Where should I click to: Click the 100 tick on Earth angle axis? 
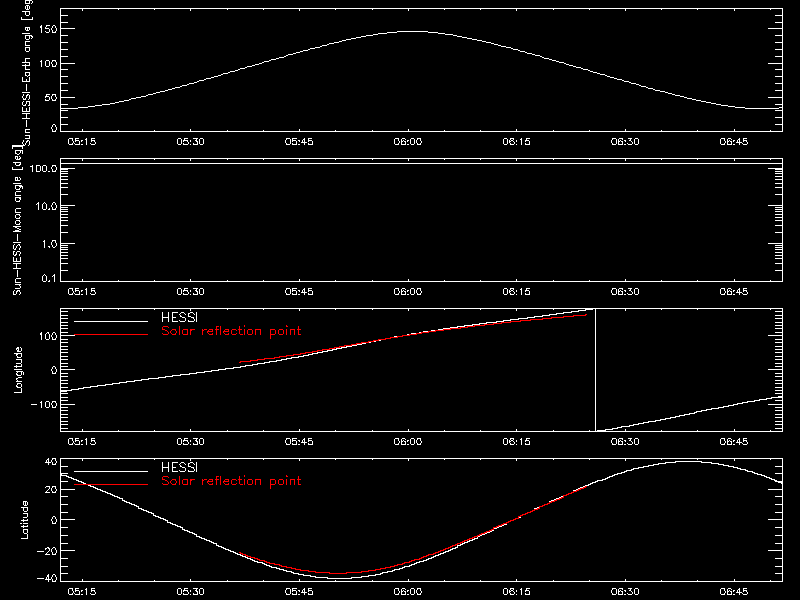(x=47, y=64)
